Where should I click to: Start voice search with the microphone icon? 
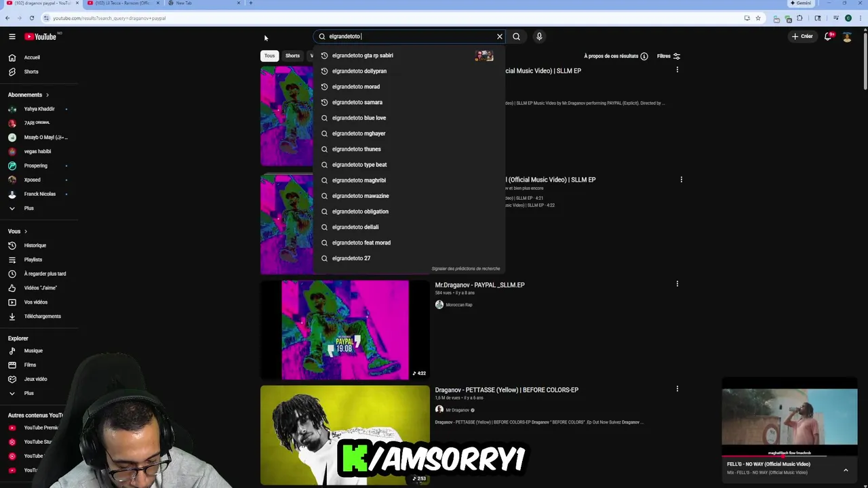(539, 37)
